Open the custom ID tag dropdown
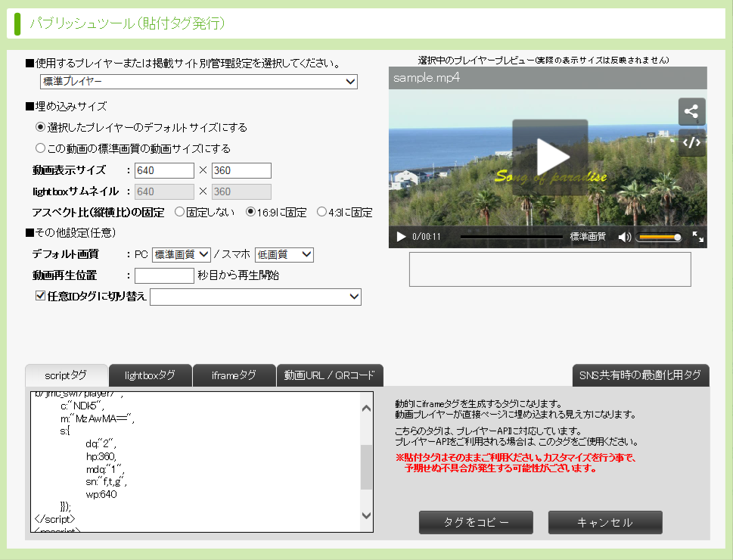Screen dimensions: 733x560 255,297
